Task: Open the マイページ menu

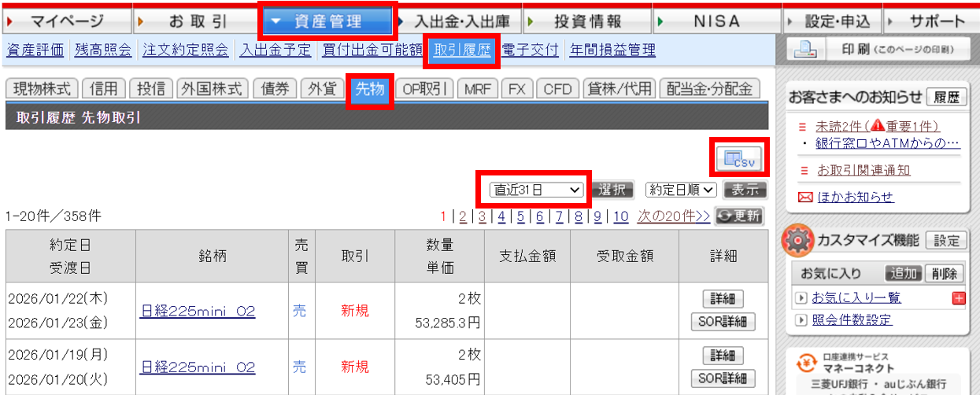Action: (x=66, y=21)
